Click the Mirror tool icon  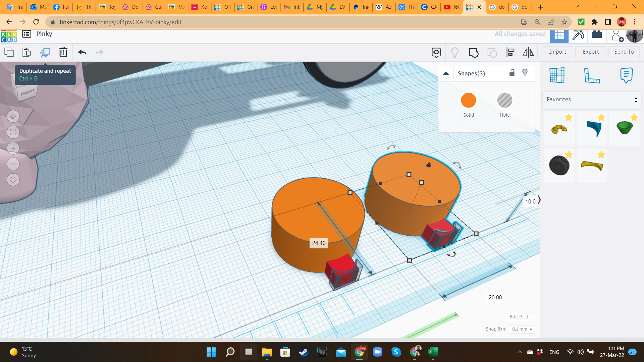click(x=528, y=53)
